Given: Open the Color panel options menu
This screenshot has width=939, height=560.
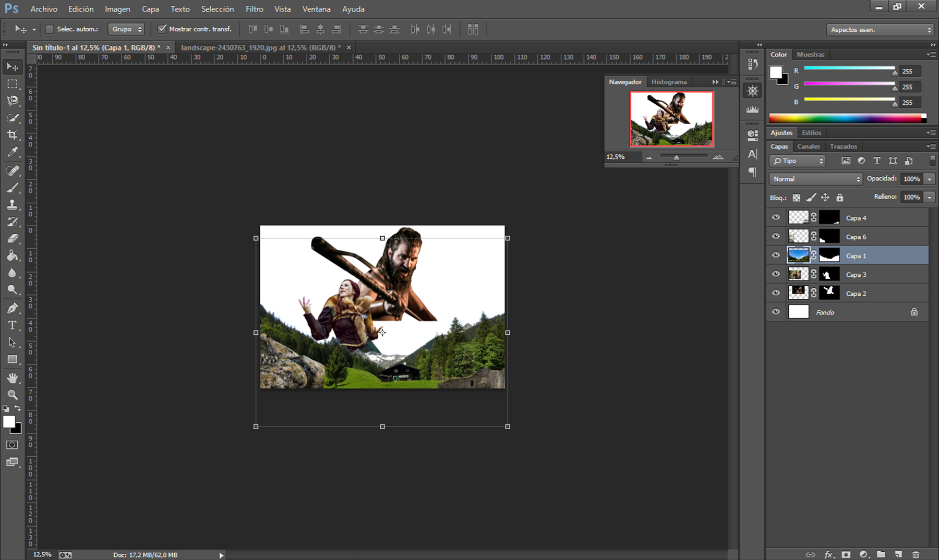Looking at the screenshot, I should (931, 54).
